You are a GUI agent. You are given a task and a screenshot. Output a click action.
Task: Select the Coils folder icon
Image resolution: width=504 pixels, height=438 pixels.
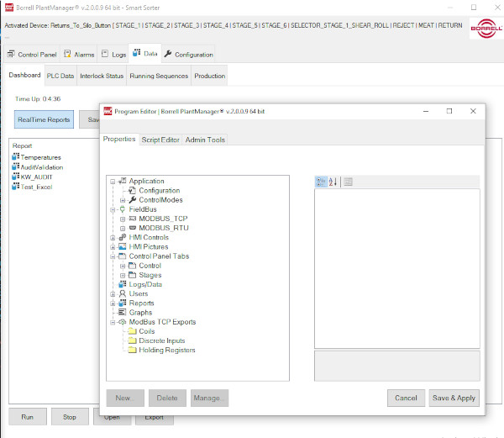click(x=132, y=331)
